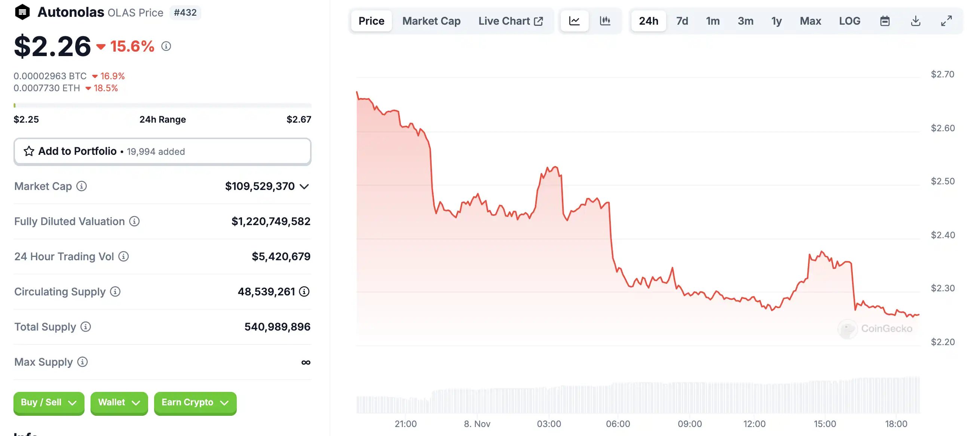Screen dimensions: 980x436
Task: Click info icon beside Fully Diluted Valuation
Action: [x=134, y=221]
